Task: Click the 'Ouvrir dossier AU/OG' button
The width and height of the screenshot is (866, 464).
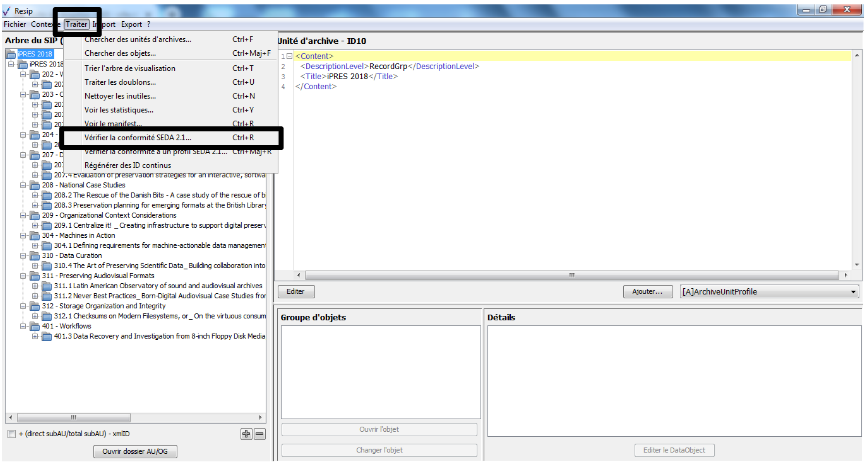Action: click(x=134, y=452)
